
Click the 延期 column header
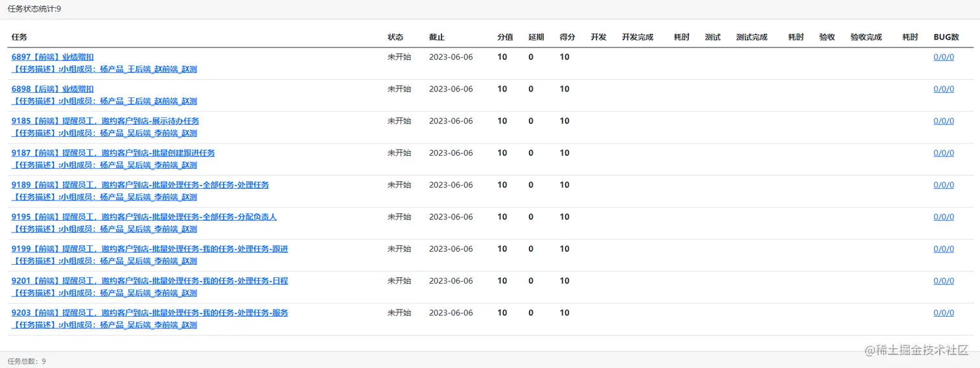537,38
